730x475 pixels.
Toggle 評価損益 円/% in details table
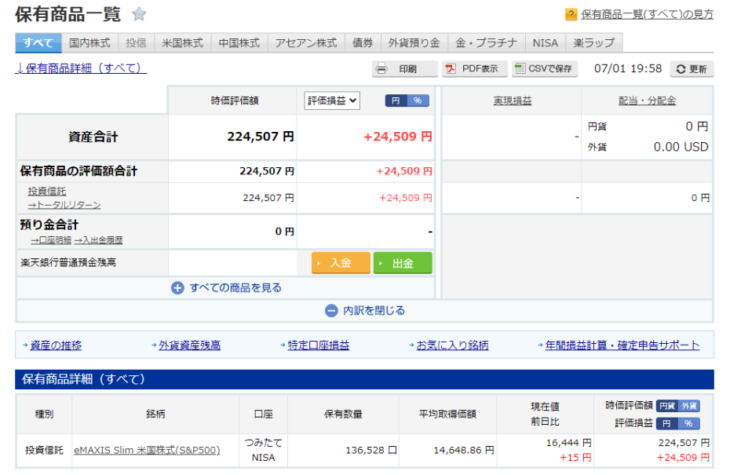click(679, 423)
